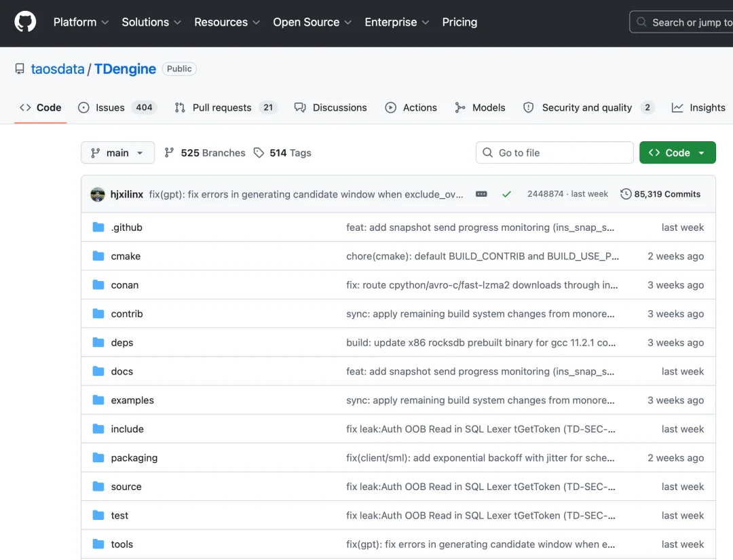Switch to the Models tab
733x560 pixels.
click(x=480, y=107)
